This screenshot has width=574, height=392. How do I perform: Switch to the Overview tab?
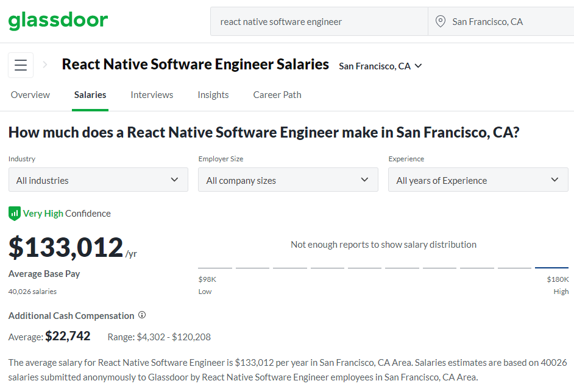(30, 95)
